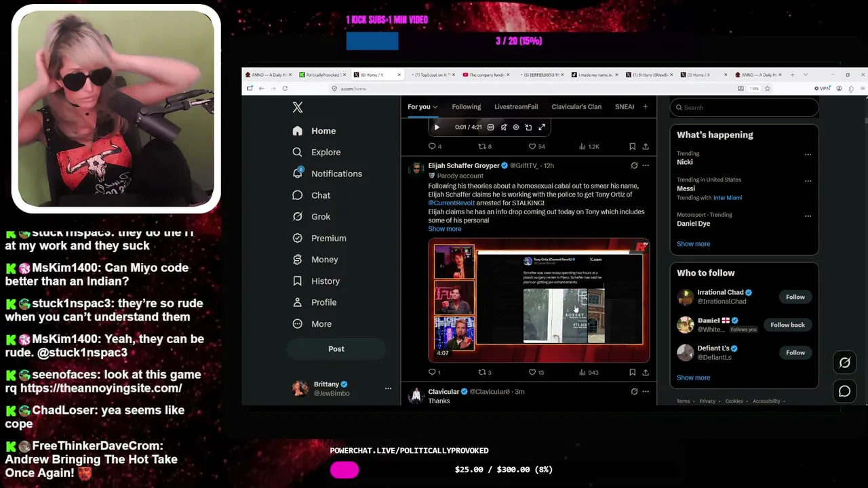Open more options for Nicki trend
The width and height of the screenshot is (868, 488).
(x=808, y=155)
